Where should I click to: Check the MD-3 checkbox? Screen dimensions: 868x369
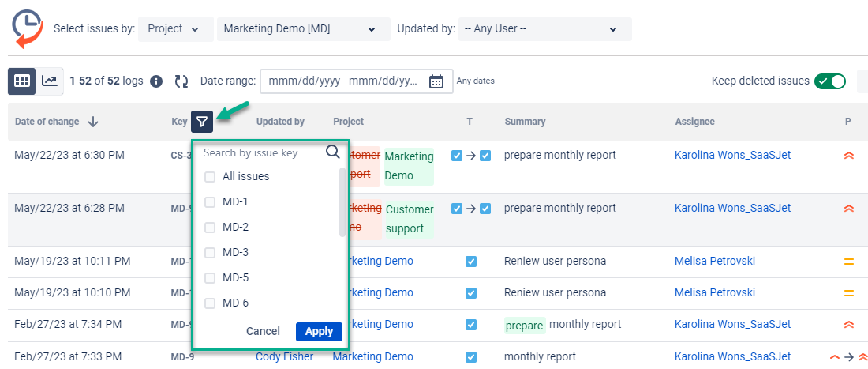coord(210,252)
